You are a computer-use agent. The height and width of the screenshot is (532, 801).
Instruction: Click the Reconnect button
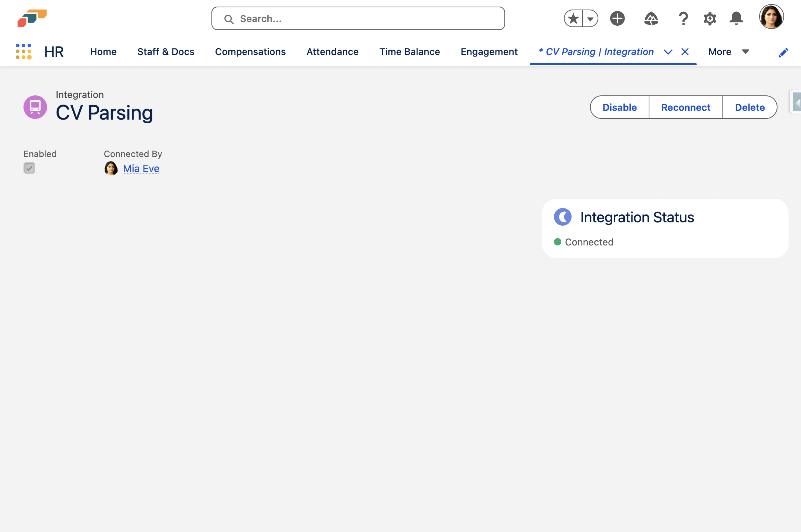click(686, 107)
